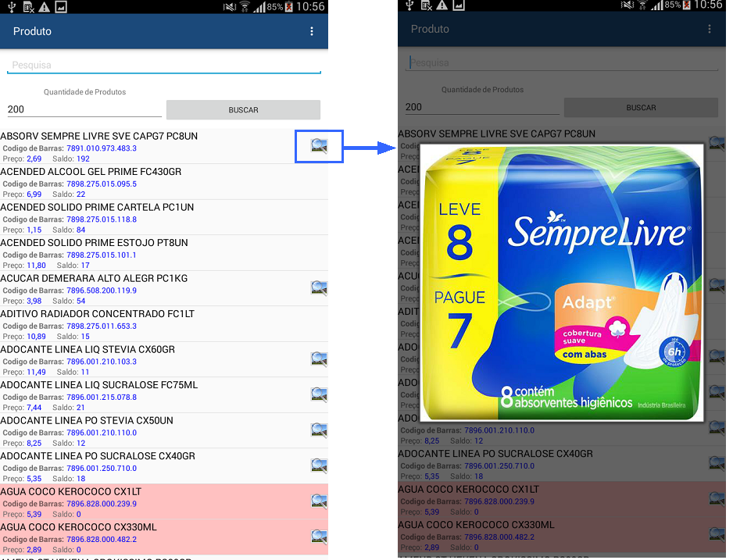
Task: Select ADOCANTE LINEA PO SUCRALOSE CX40GR title in right screen
Action: click(495, 454)
